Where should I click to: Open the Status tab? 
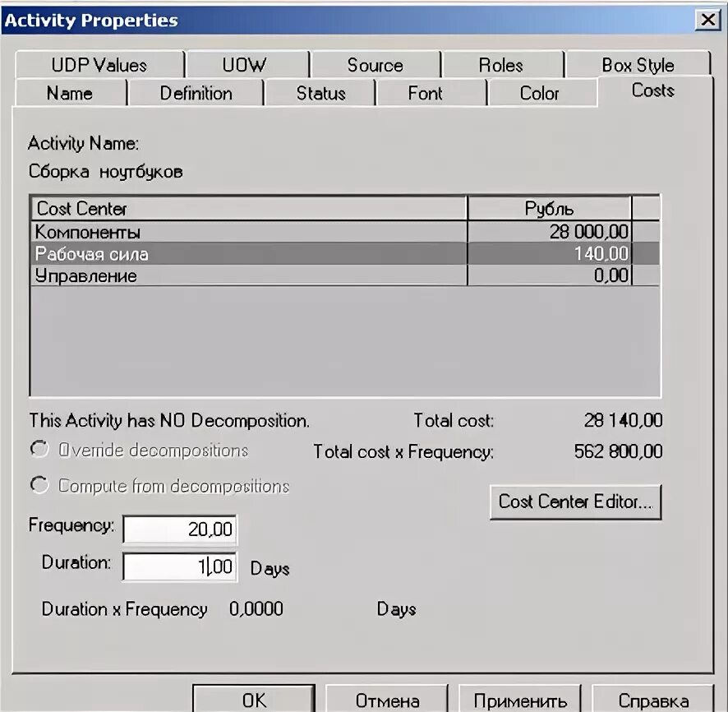(x=320, y=93)
